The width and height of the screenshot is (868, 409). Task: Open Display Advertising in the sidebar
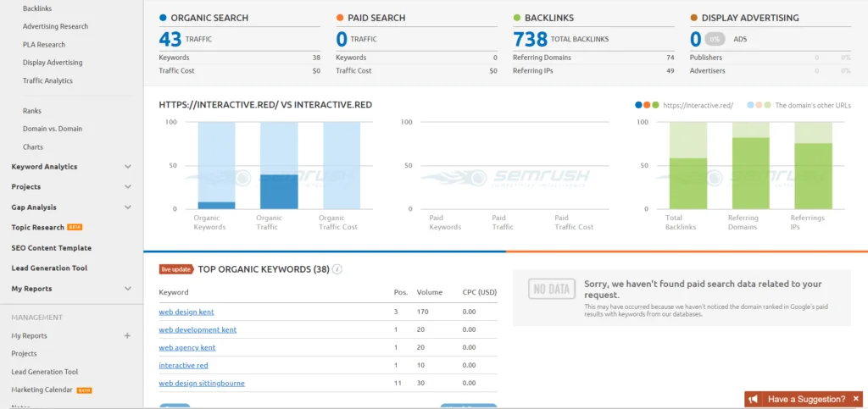(x=53, y=63)
